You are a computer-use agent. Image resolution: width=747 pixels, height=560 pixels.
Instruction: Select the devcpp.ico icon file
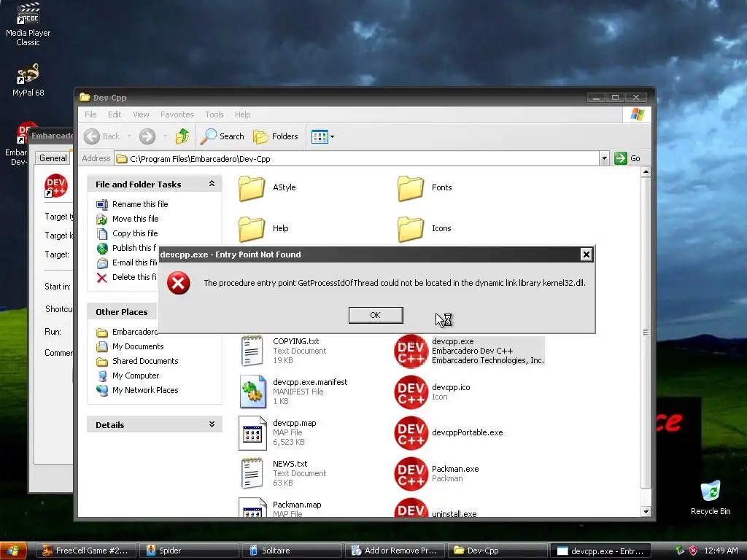411,392
